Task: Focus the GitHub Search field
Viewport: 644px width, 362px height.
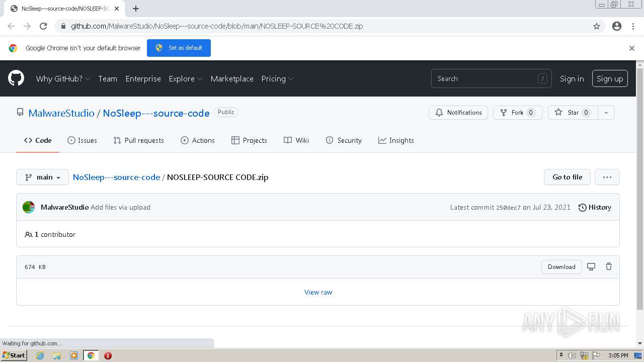Action: click(x=491, y=78)
